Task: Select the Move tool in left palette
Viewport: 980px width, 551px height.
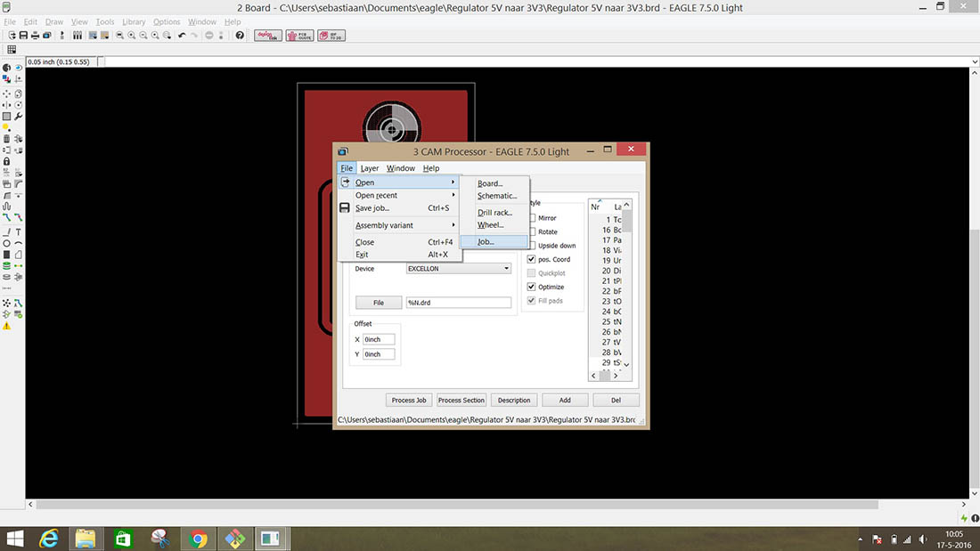Action: click(x=6, y=93)
